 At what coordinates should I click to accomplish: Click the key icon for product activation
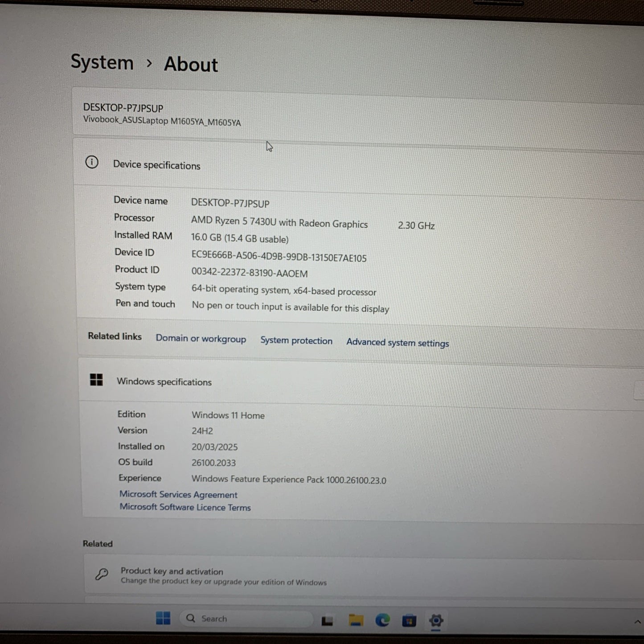[102, 574]
